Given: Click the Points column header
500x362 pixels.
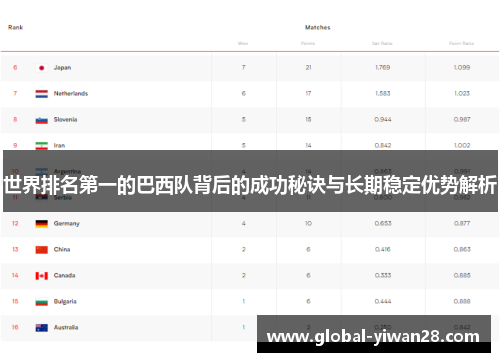Looking at the screenshot, I should (x=308, y=43).
